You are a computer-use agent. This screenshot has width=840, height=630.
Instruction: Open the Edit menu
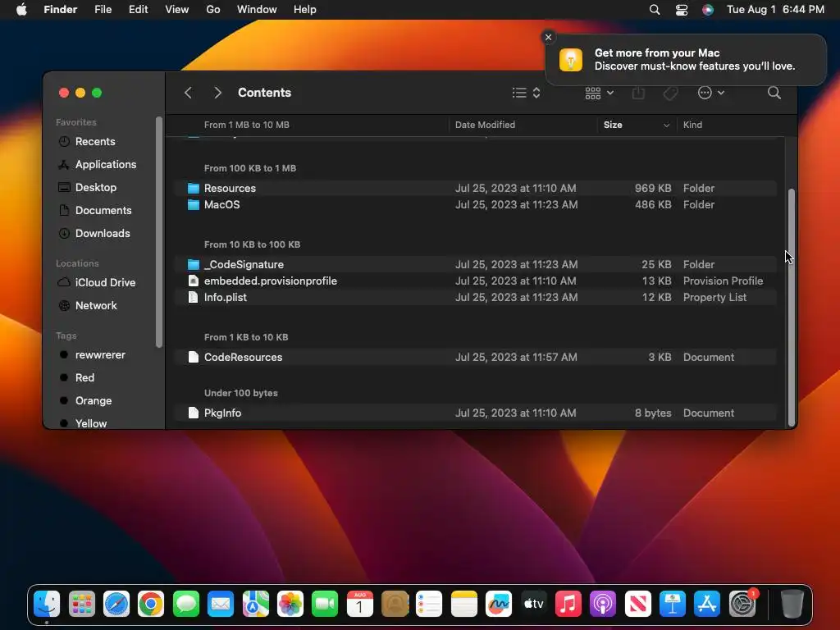138,10
